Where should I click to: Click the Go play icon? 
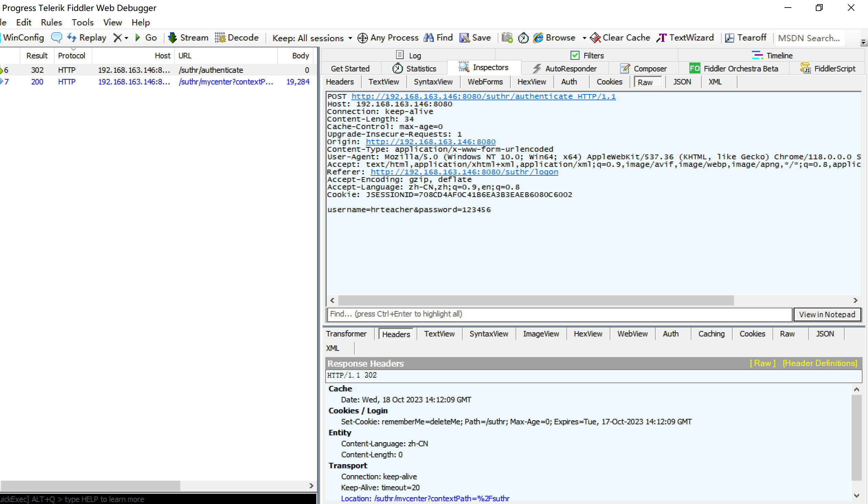[x=138, y=37]
